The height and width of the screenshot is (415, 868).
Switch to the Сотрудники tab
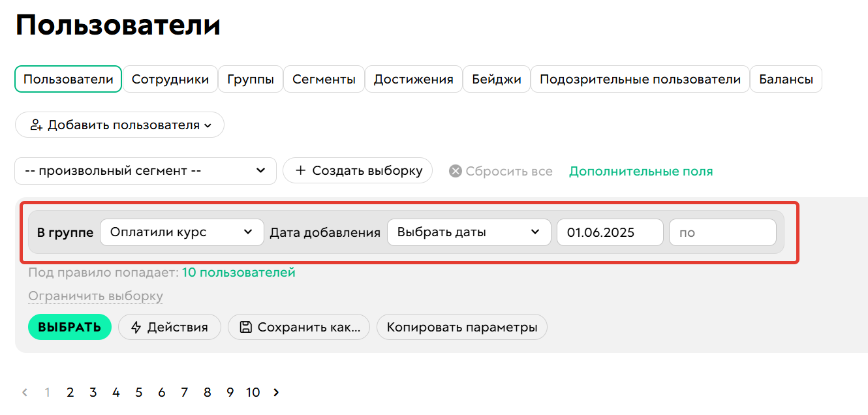coord(170,79)
